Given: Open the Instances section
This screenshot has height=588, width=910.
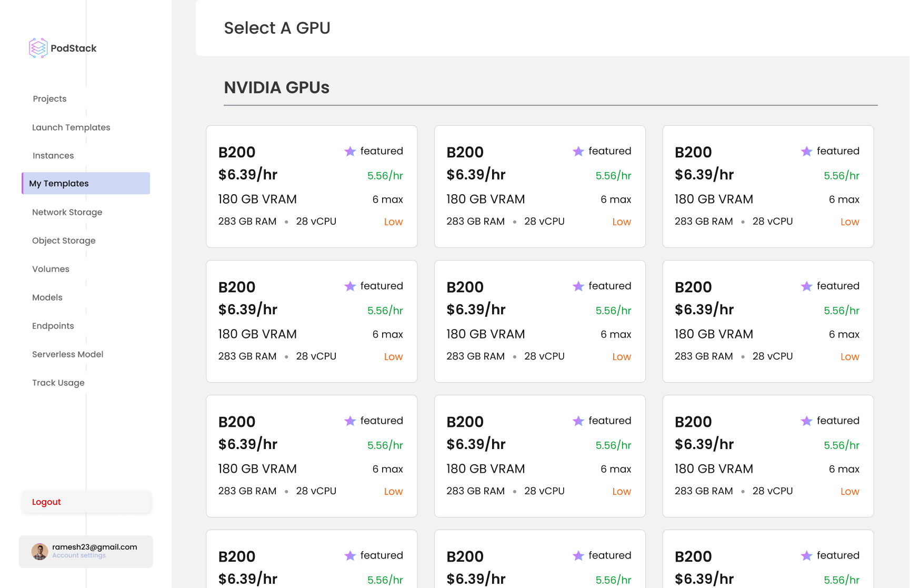Looking at the screenshot, I should (x=53, y=155).
